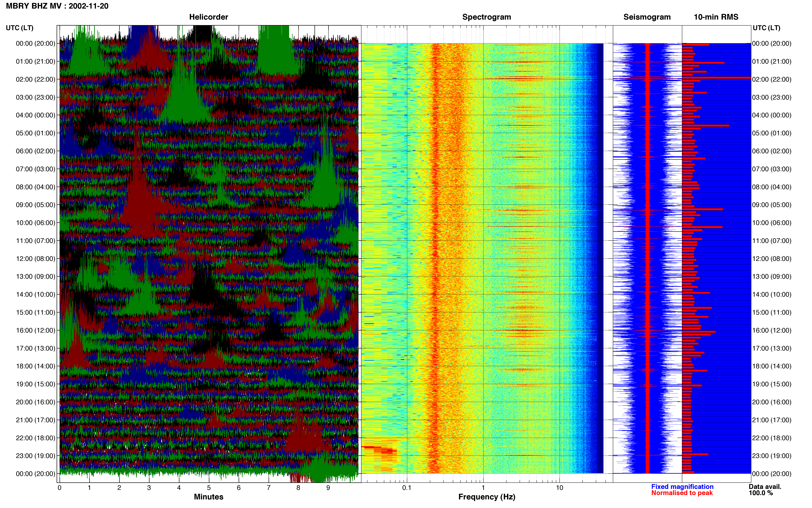The image size is (812, 508).
Task: Click the right '22:00 (18:00)' time label
Action: [x=772, y=438]
